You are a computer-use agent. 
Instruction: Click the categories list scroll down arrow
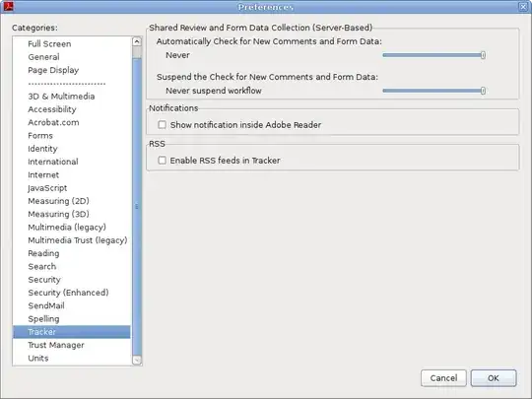(x=137, y=361)
